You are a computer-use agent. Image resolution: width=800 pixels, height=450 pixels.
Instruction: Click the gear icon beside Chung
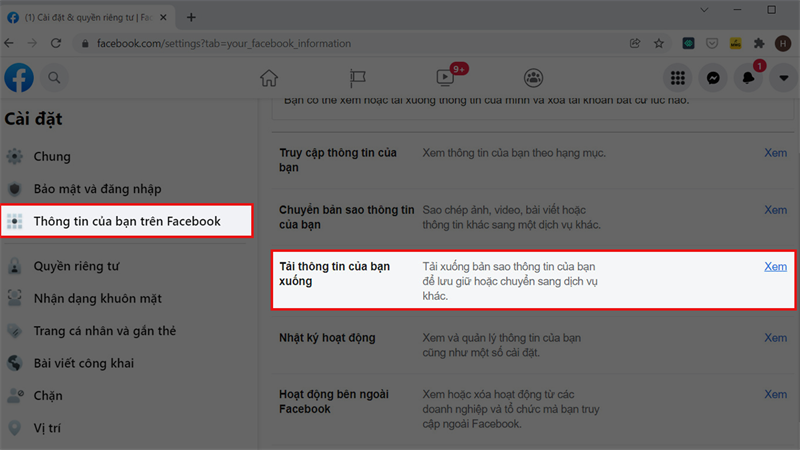pyautogui.click(x=15, y=157)
